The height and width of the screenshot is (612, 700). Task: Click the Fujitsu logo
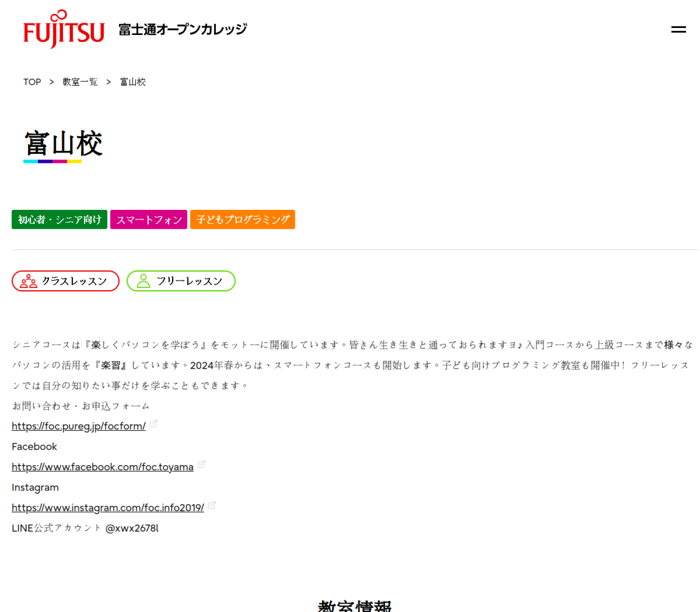pos(64,29)
